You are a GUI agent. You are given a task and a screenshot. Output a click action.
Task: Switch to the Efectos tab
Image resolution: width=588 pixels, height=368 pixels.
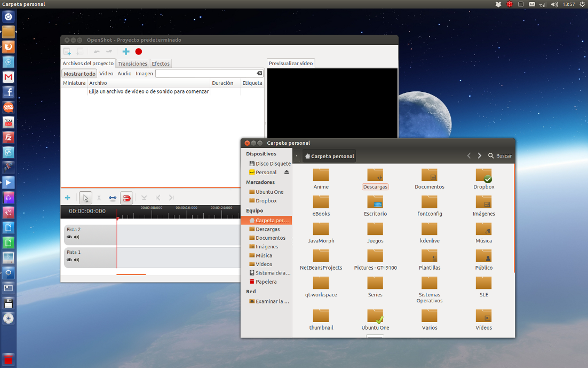click(161, 64)
